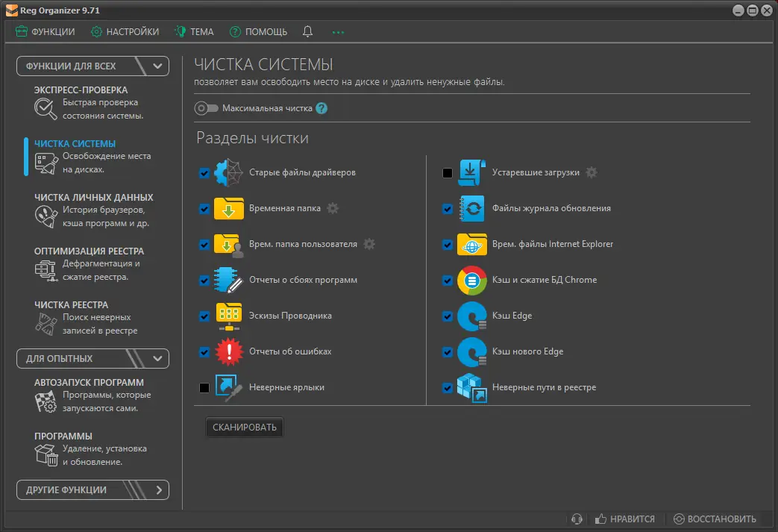Open the ПОМОЩЬ menu
The image size is (778, 532).
[x=258, y=31]
